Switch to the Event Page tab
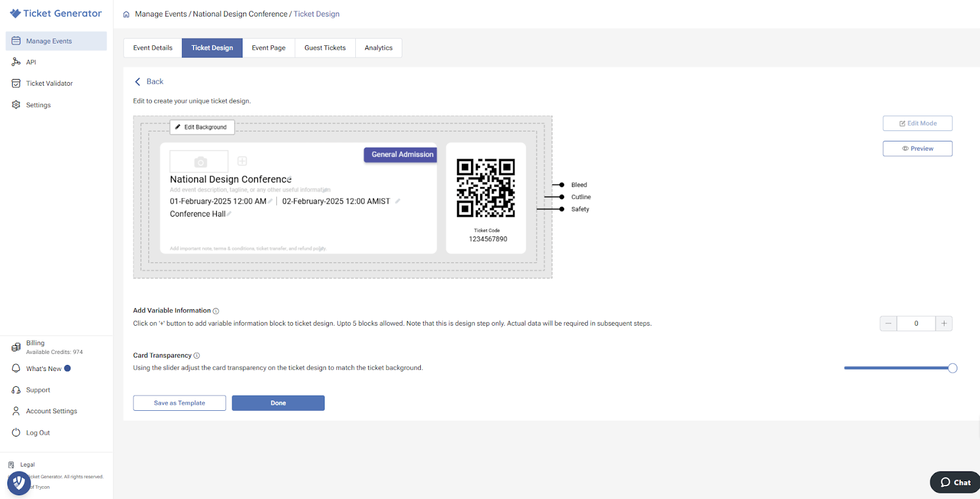The width and height of the screenshot is (980, 499). pos(269,48)
